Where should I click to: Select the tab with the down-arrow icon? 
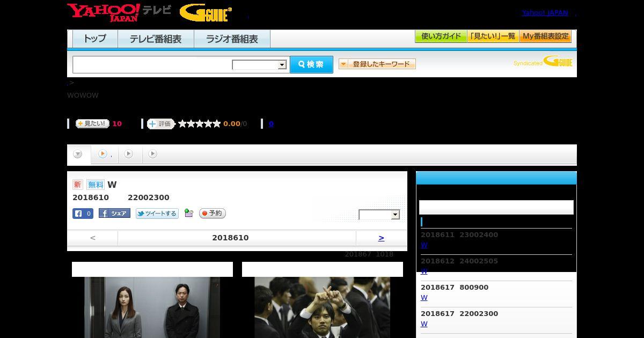(x=78, y=154)
